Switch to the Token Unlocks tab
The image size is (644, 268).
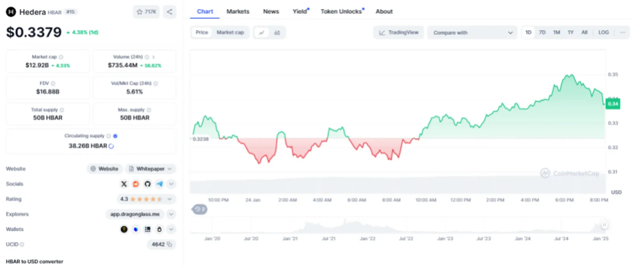(x=342, y=12)
